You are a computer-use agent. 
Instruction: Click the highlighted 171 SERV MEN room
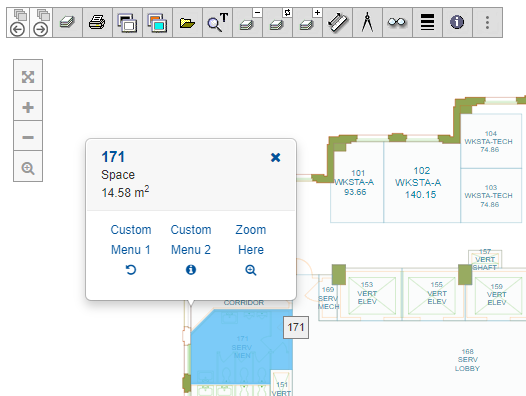[x=242, y=347]
